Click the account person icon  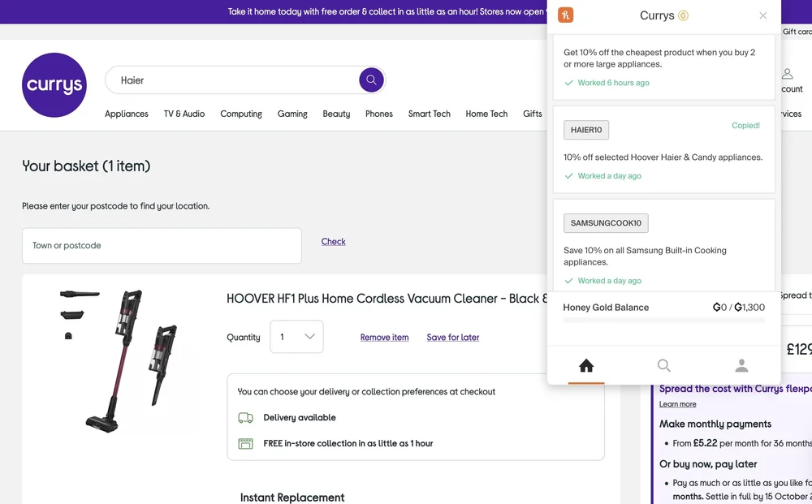787,74
